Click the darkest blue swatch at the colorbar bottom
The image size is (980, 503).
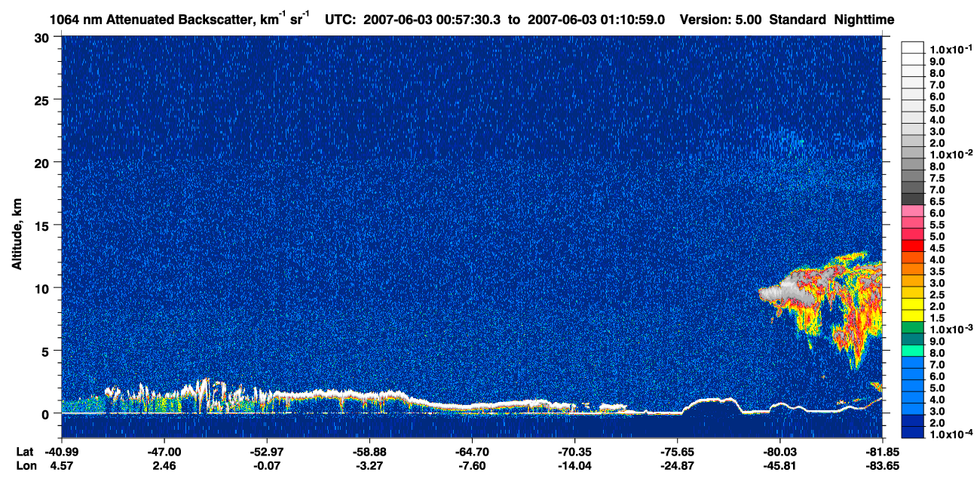(913, 433)
